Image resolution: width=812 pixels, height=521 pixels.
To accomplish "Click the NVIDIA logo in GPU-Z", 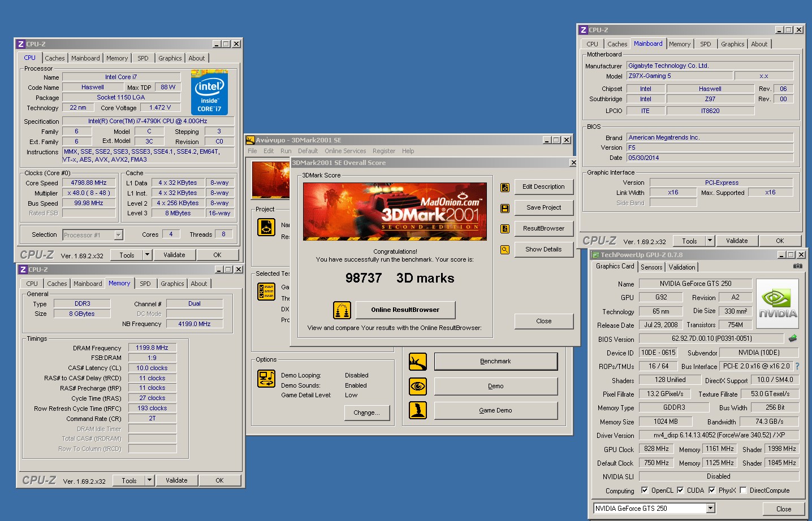I will point(778,303).
